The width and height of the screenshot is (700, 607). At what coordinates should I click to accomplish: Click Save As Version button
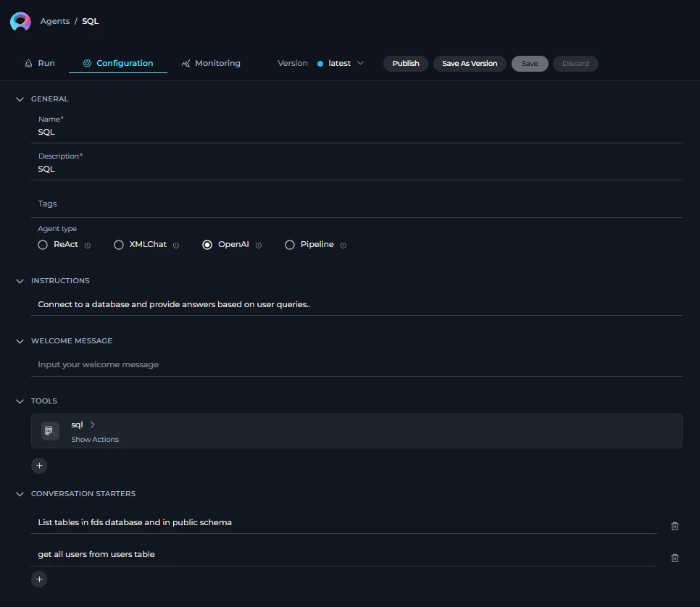pos(470,63)
